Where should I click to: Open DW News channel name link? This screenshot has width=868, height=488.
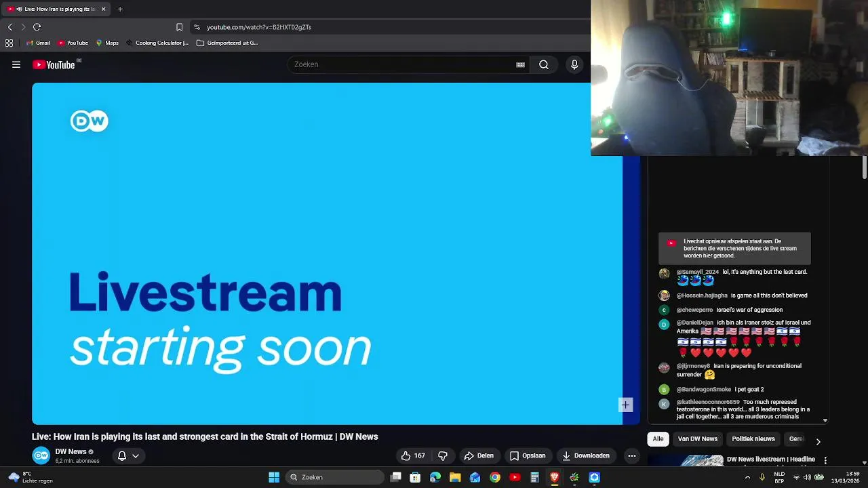[71, 451]
